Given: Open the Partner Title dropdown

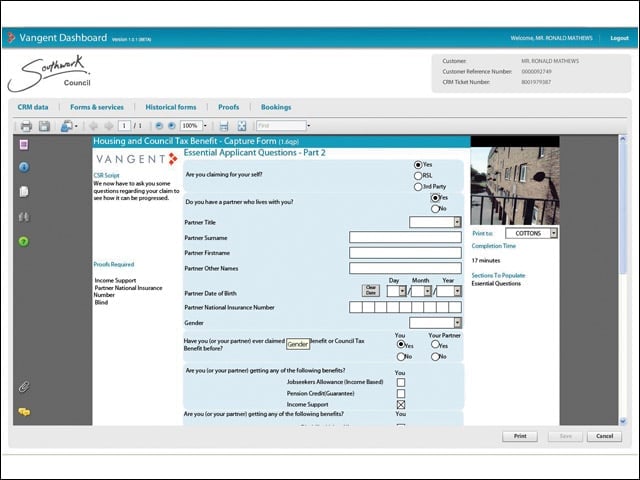Looking at the screenshot, I should coord(457,222).
